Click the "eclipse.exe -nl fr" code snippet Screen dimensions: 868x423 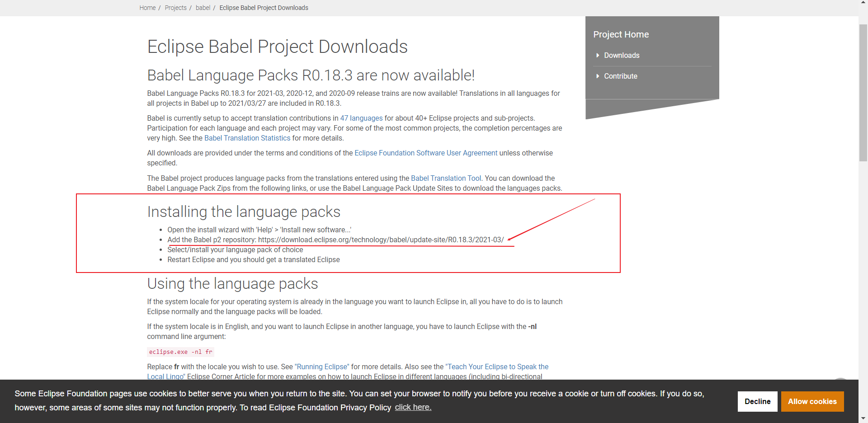(180, 352)
